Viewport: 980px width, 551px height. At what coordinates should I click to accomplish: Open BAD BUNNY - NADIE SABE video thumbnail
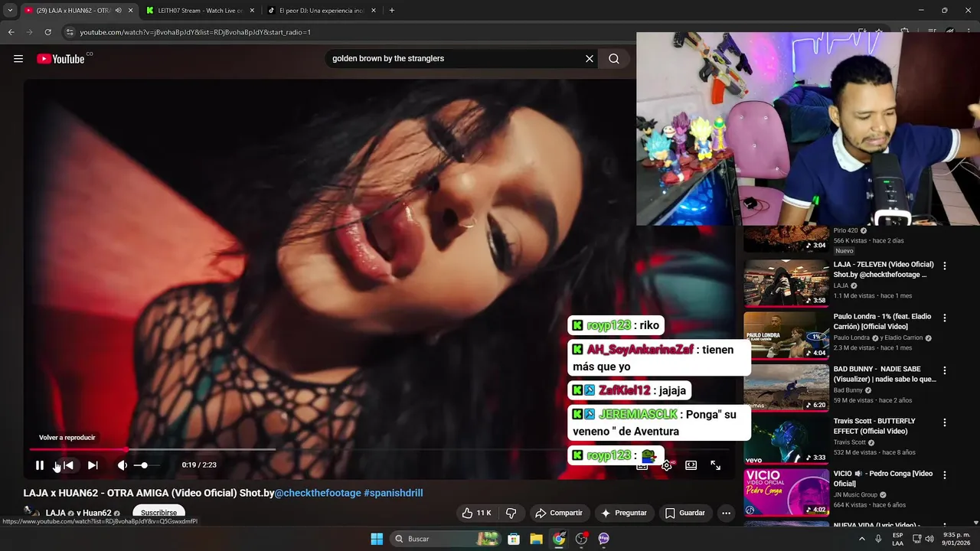(x=786, y=387)
